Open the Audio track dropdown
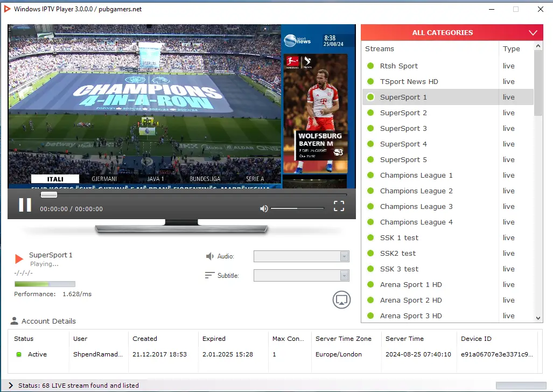Screen dimensions: 553x392 301,256
